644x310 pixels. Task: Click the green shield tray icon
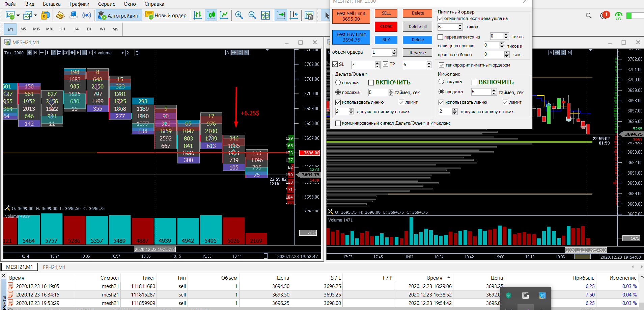click(x=509, y=295)
